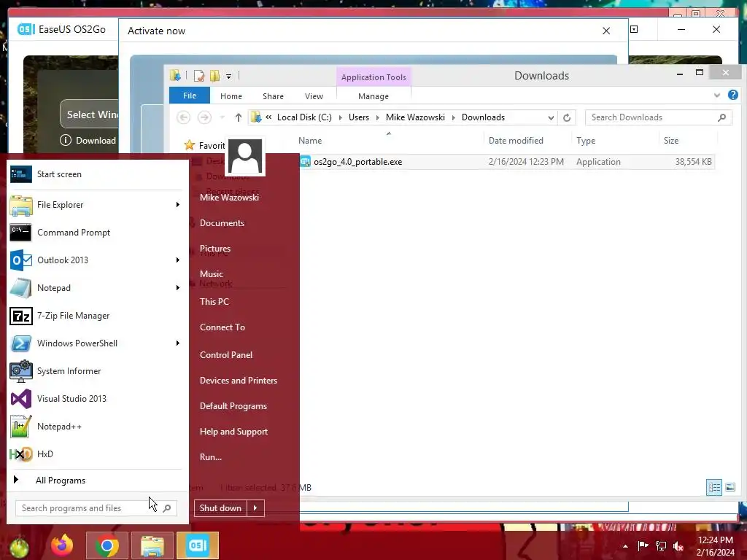Viewport: 747px width, 560px height.
Task: Expand Outlook 2013 jump list arrow
Action: tap(178, 260)
